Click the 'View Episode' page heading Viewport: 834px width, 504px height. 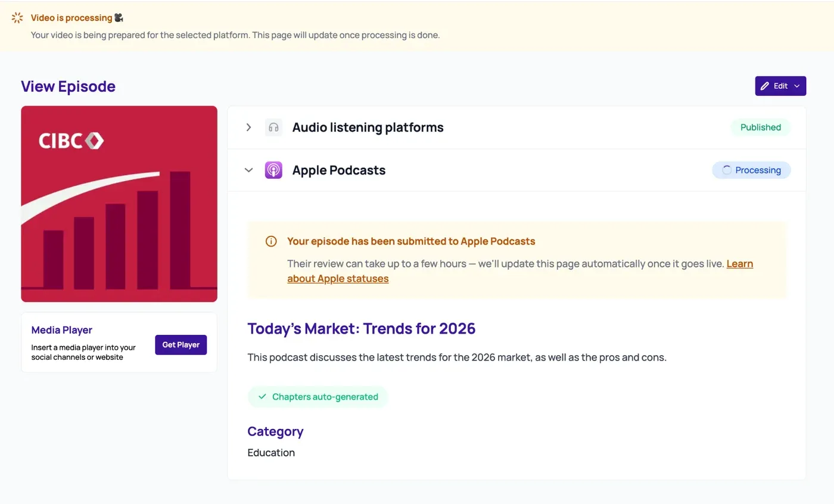click(68, 86)
